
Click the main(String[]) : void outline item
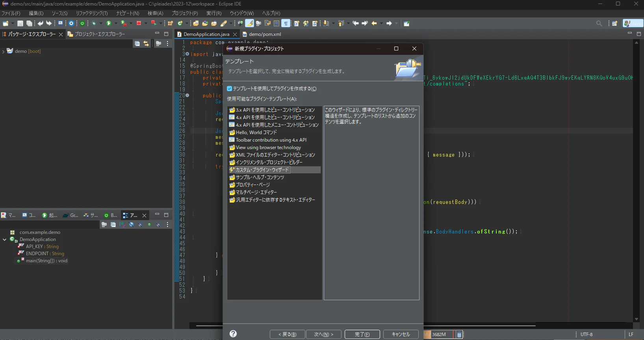point(42,261)
